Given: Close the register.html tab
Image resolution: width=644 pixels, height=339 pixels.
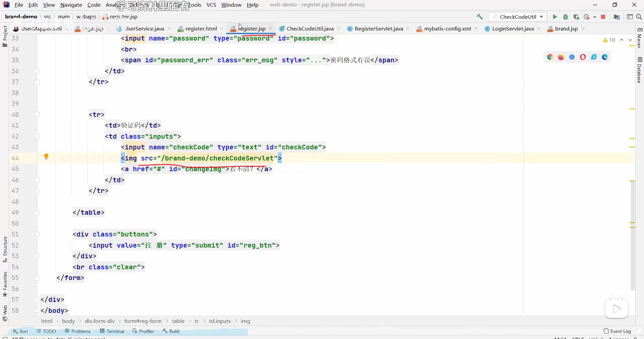Looking at the screenshot, I should (222, 29).
